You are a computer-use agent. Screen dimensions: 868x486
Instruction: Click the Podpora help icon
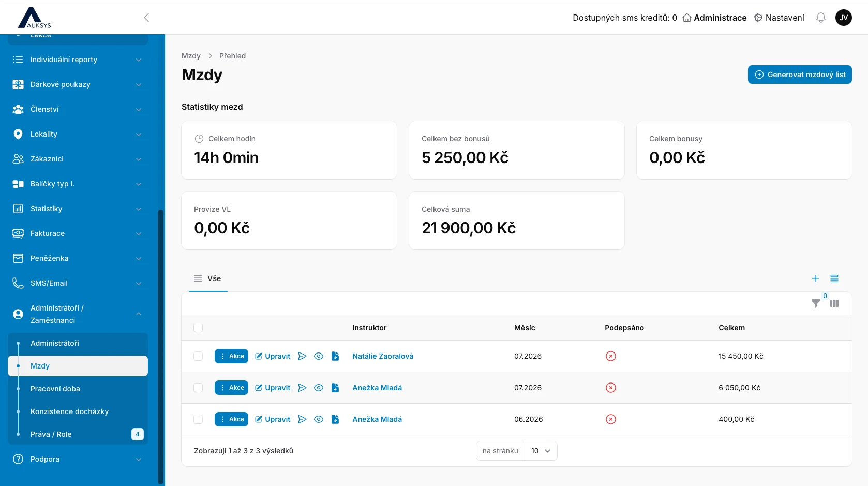point(18,459)
